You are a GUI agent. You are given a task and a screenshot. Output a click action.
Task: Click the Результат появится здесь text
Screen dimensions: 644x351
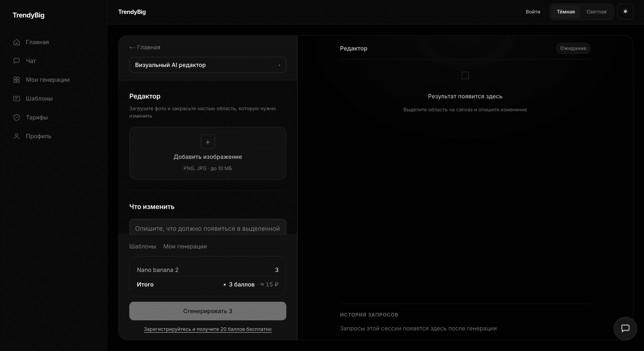[465, 96]
